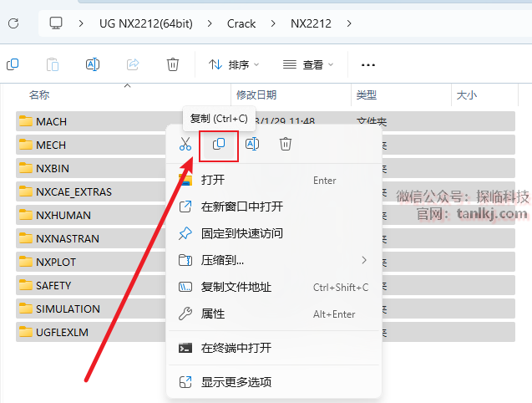Viewport: 532px width, 403px height.
Task: Click the SAFETY folder icon
Action: click(x=26, y=285)
